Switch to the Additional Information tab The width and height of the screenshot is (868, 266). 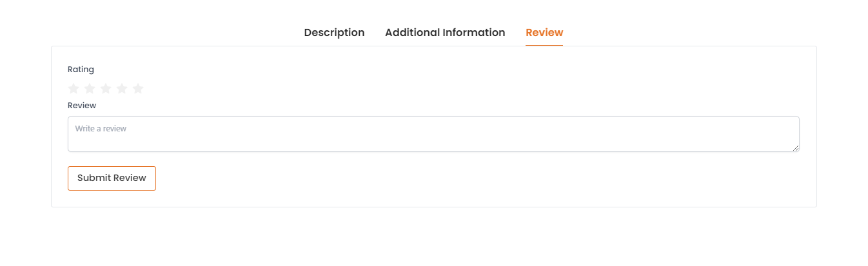tap(445, 32)
